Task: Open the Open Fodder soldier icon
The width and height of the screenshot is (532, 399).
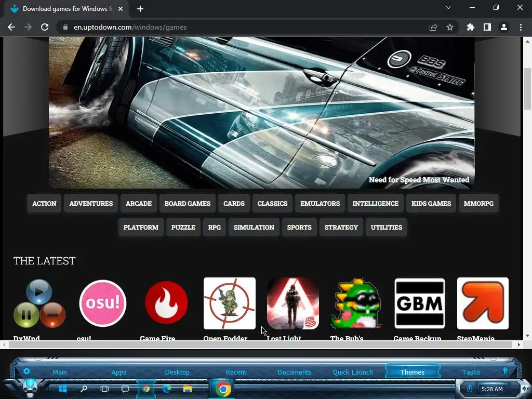Action: [x=229, y=303]
